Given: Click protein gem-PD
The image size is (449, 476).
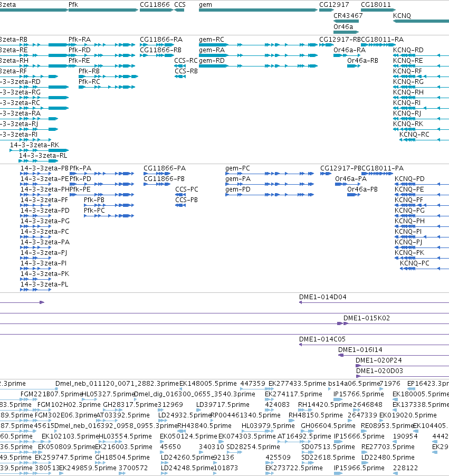Looking at the screenshot, I should click(238, 189).
